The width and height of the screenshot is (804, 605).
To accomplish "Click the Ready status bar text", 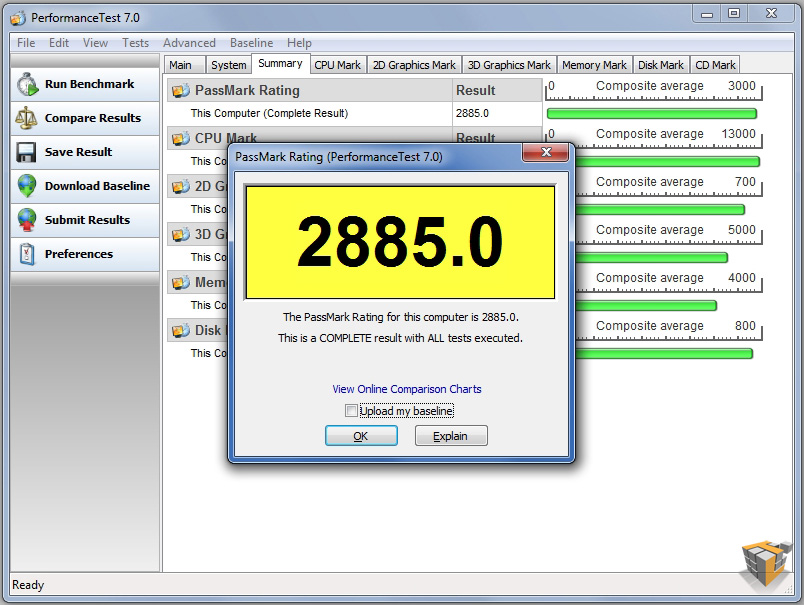I will click(x=28, y=585).
